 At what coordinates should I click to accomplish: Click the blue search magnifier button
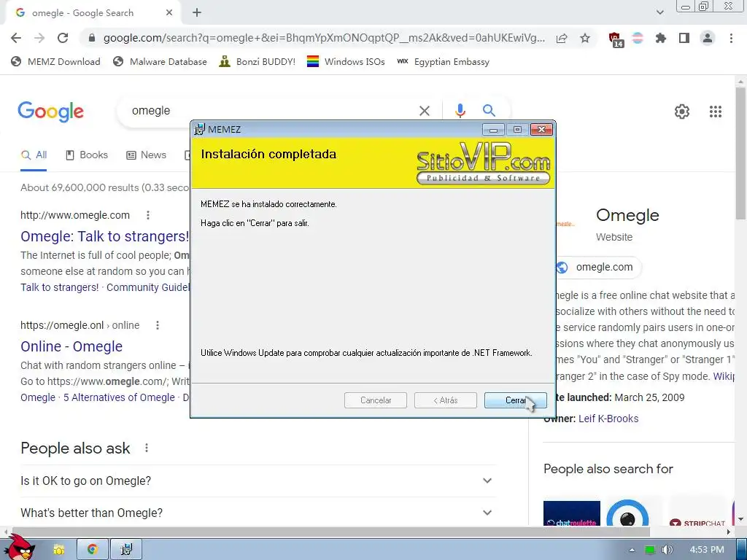489,111
